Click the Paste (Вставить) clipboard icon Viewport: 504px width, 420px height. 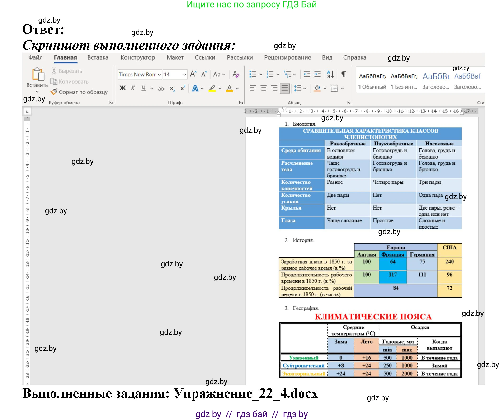(x=38, y=74)
